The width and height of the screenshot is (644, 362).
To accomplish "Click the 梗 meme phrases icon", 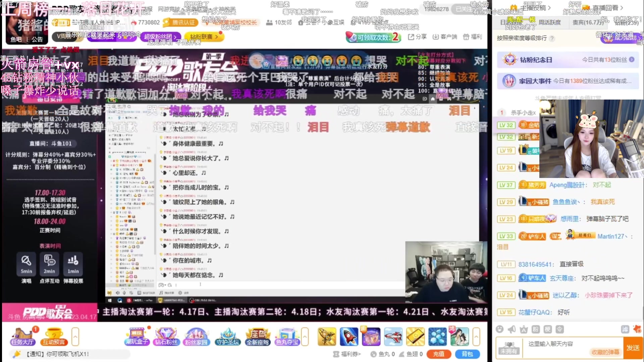I will [x=548, y=329].
